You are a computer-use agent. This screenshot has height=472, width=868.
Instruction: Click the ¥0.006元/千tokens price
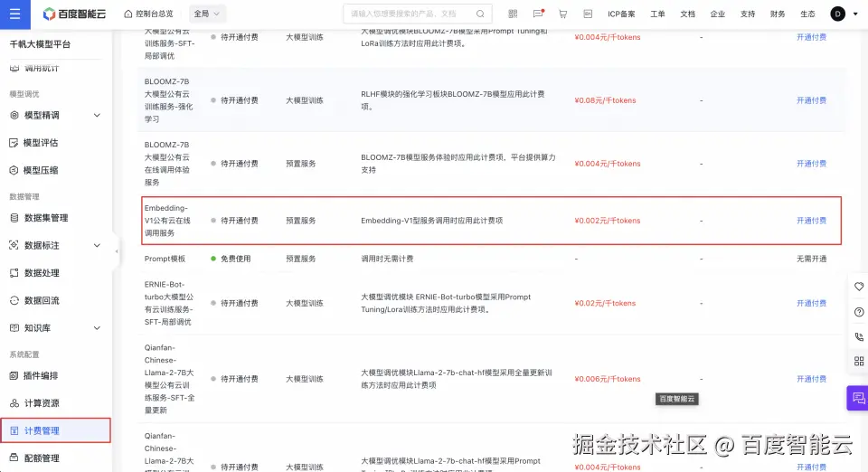pyautogui.click(x=608, y=379)
